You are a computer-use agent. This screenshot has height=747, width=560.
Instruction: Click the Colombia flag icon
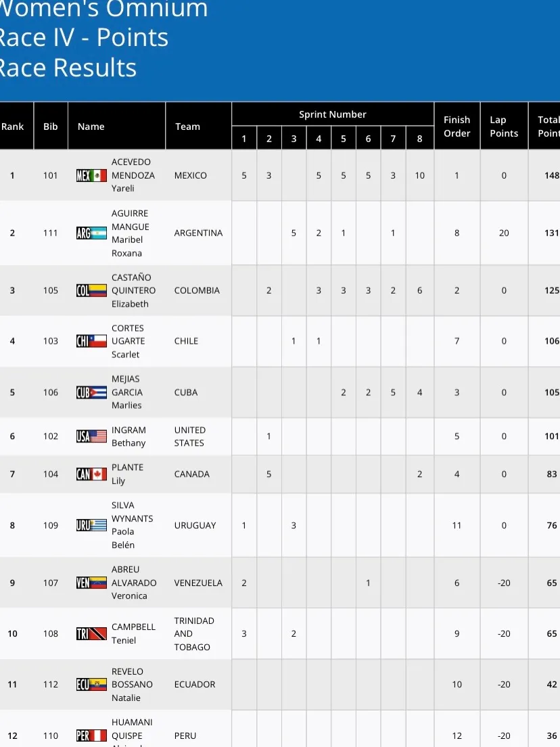(x=91, y=291)
